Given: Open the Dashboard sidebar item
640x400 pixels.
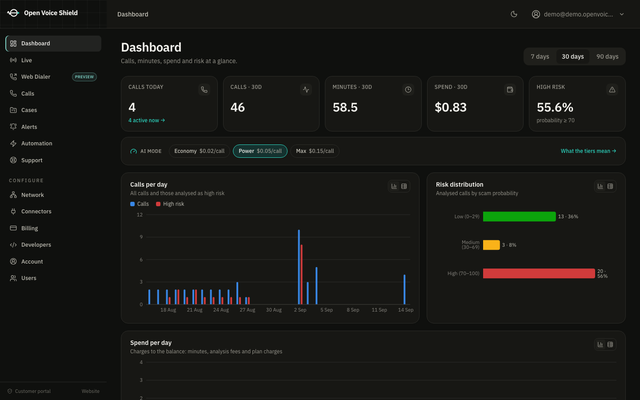Looking at the screenshot, I should coord(53,43).
